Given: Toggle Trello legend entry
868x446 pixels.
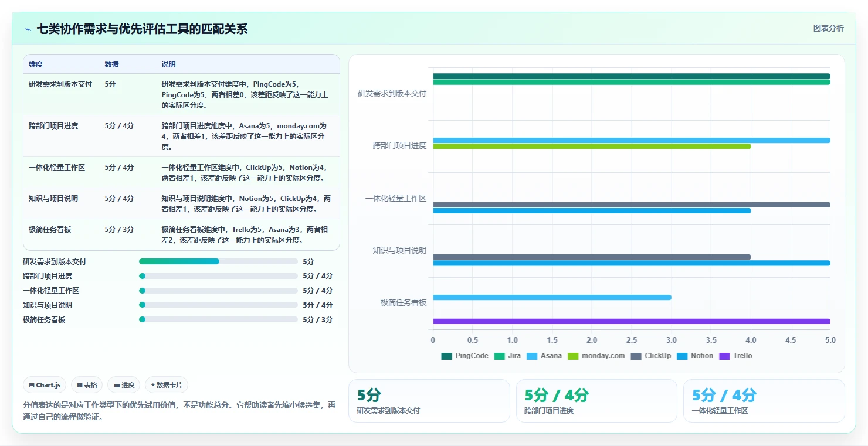Looking at the screenshot, I should click(735, 356).
